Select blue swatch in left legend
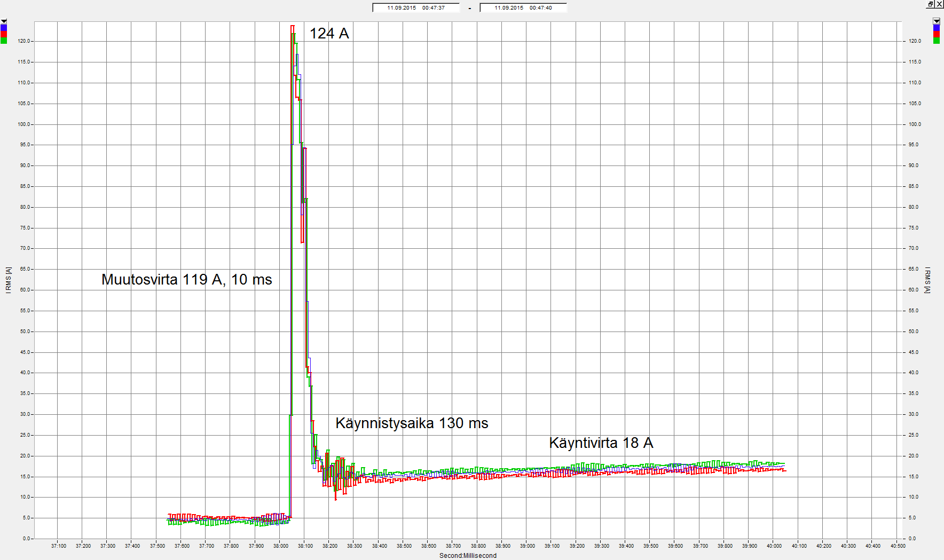Image resolution: width=944 pixels, height=560 pixels. click(x=4, y=27)
